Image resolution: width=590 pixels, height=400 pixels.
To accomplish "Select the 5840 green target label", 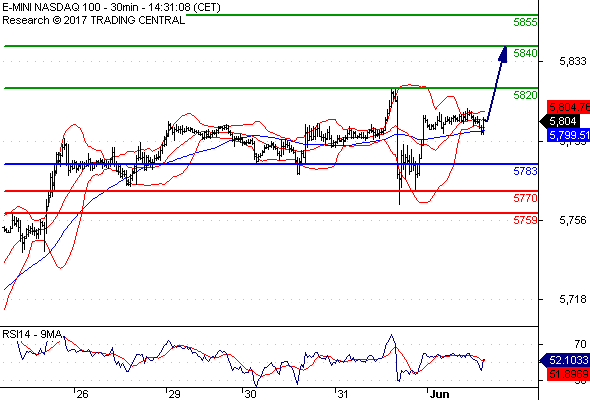I will pyautogui.click(x=525, y=53).
